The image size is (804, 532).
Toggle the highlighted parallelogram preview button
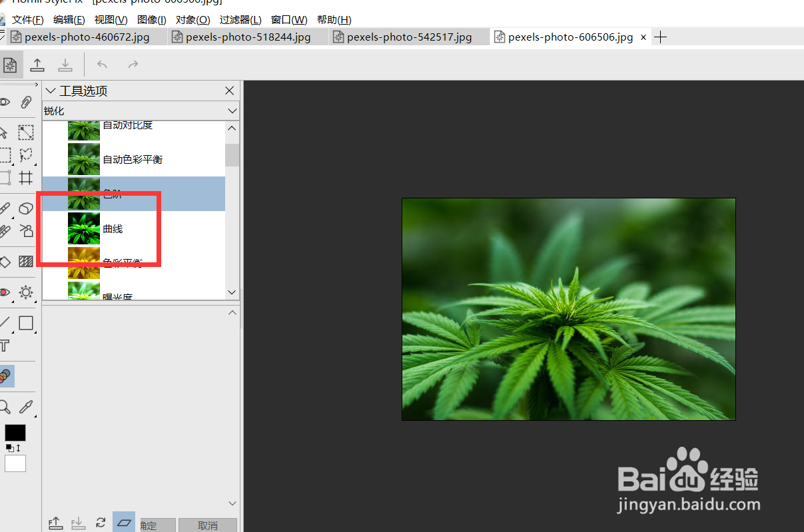[124, 523]
